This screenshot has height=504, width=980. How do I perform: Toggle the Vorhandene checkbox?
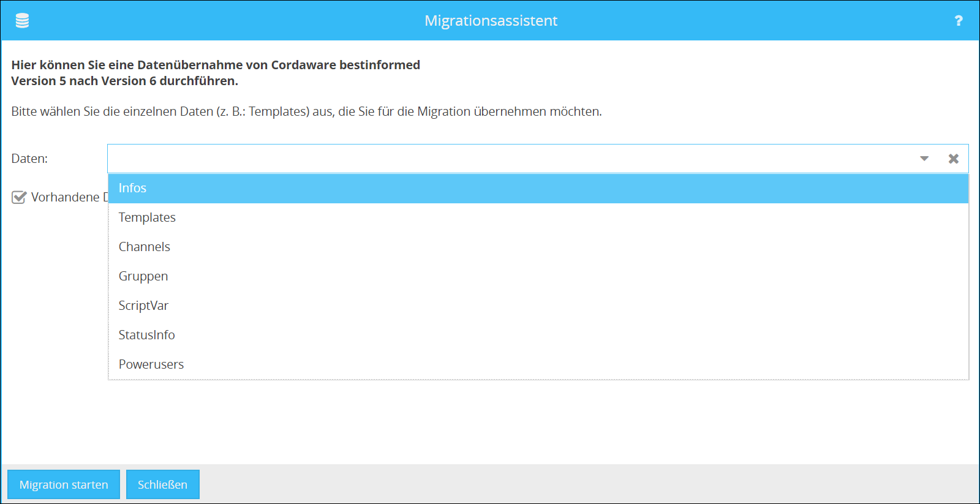pos(19,197)
